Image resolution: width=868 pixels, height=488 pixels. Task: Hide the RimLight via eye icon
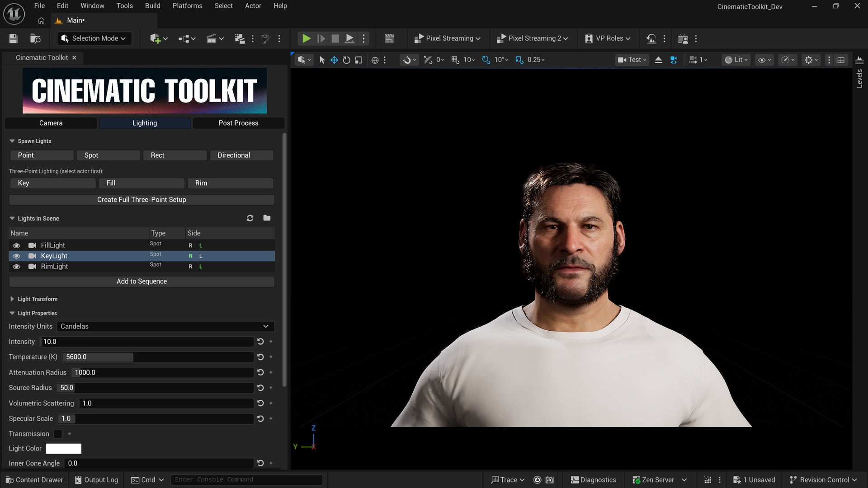[x=16, y=267]
